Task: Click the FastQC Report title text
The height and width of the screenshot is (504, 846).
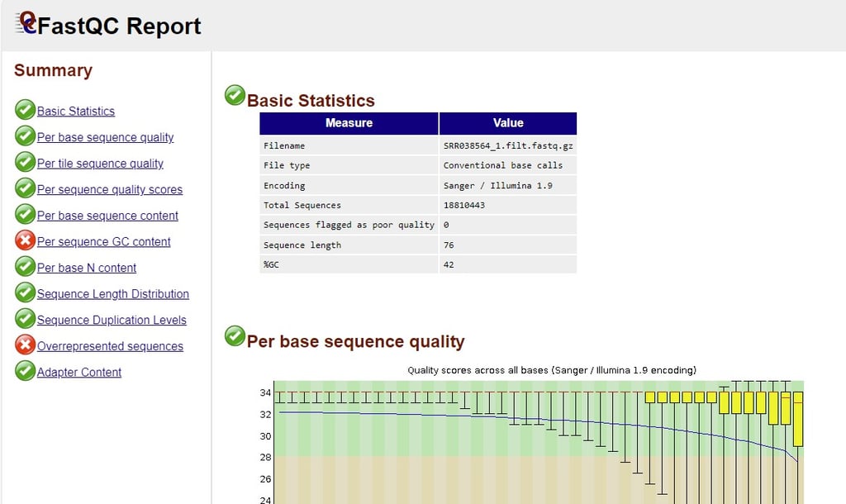Action: [119, 26]
